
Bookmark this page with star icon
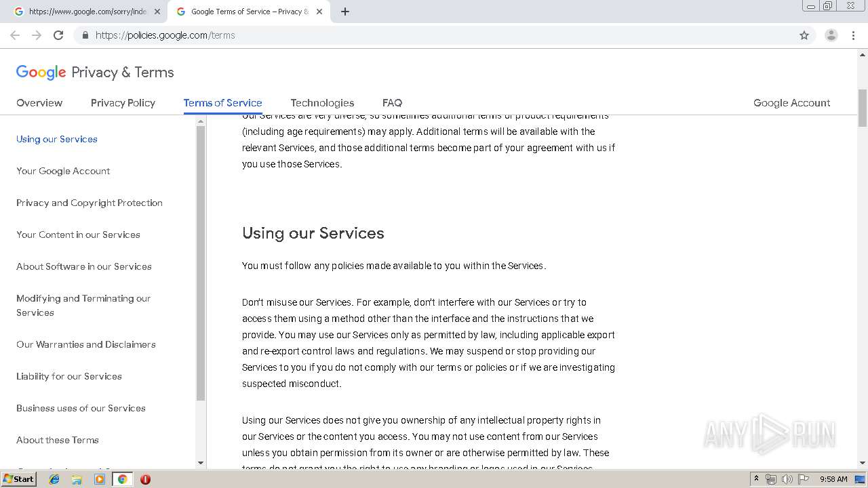point(804,35)
